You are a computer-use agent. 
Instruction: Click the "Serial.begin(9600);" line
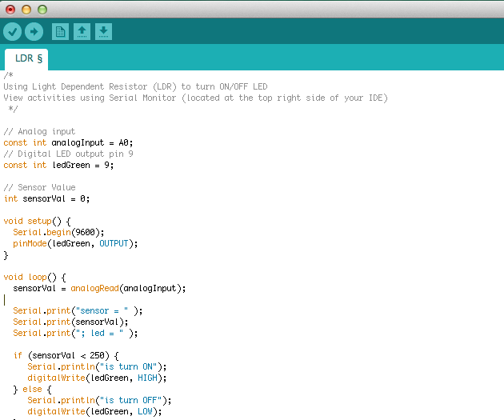click(x=58, y=232)
